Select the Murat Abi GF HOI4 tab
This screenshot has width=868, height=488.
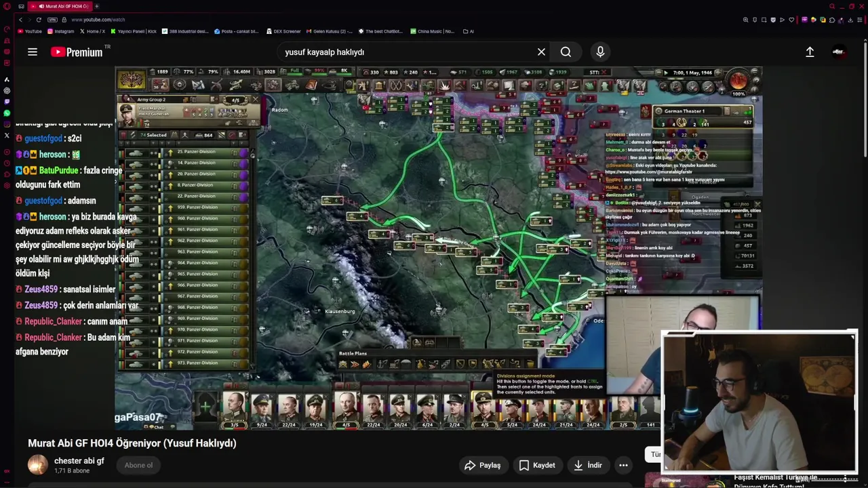pos(60,6)
